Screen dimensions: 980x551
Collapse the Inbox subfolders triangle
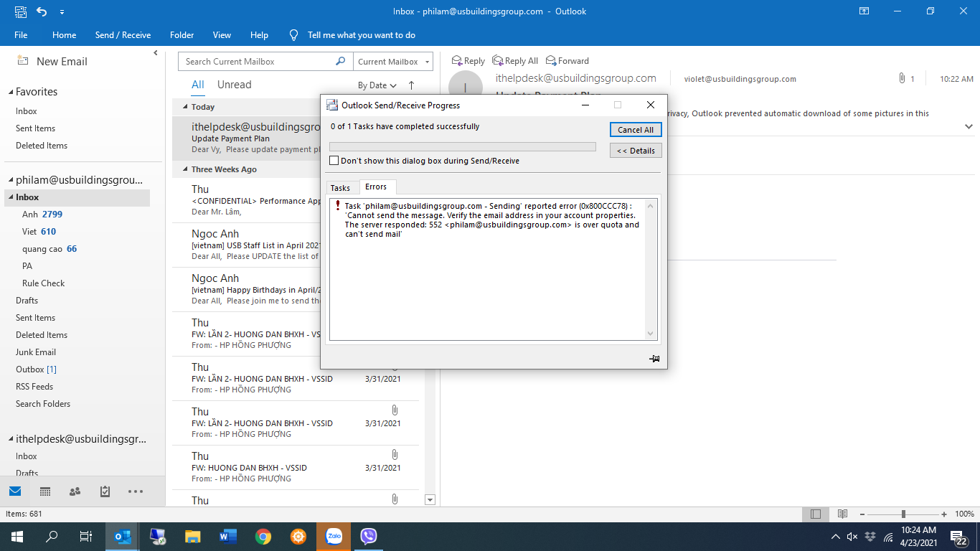(x=11, y=197)
